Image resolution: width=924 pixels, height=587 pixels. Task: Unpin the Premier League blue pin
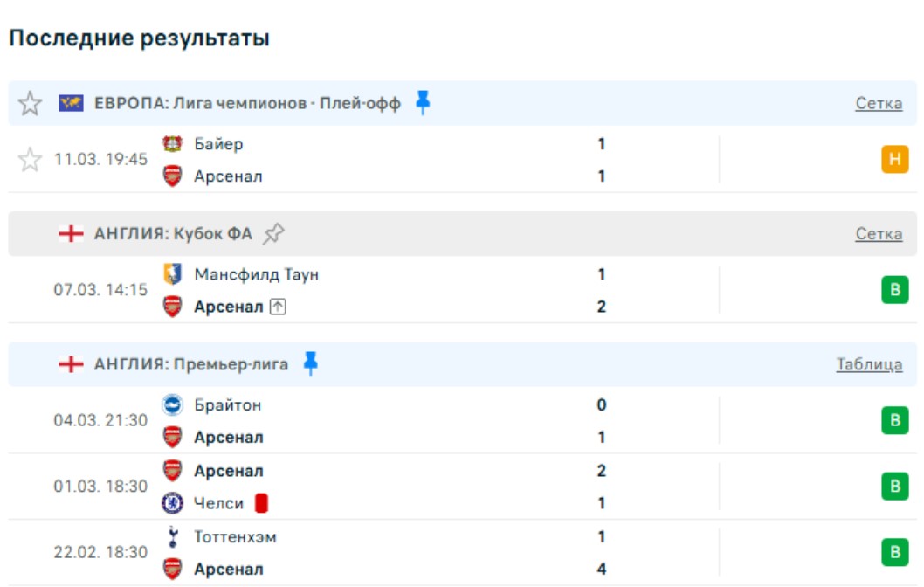click(x=310, y=364)
